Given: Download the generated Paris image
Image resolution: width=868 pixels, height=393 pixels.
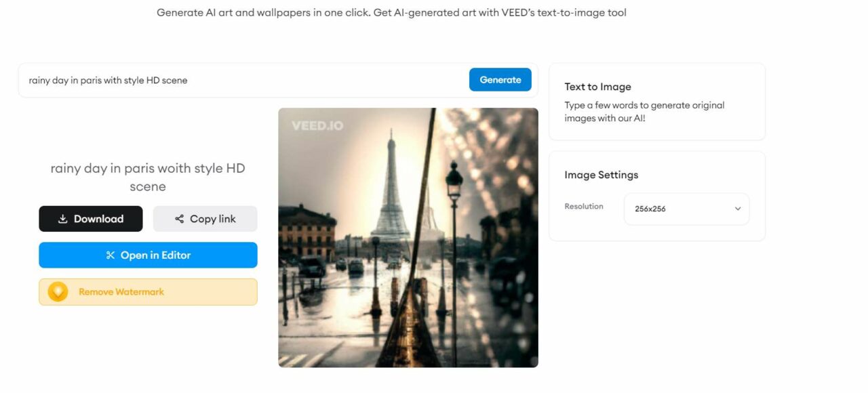Looking at the screenshot, I should (x=91, y=218).
